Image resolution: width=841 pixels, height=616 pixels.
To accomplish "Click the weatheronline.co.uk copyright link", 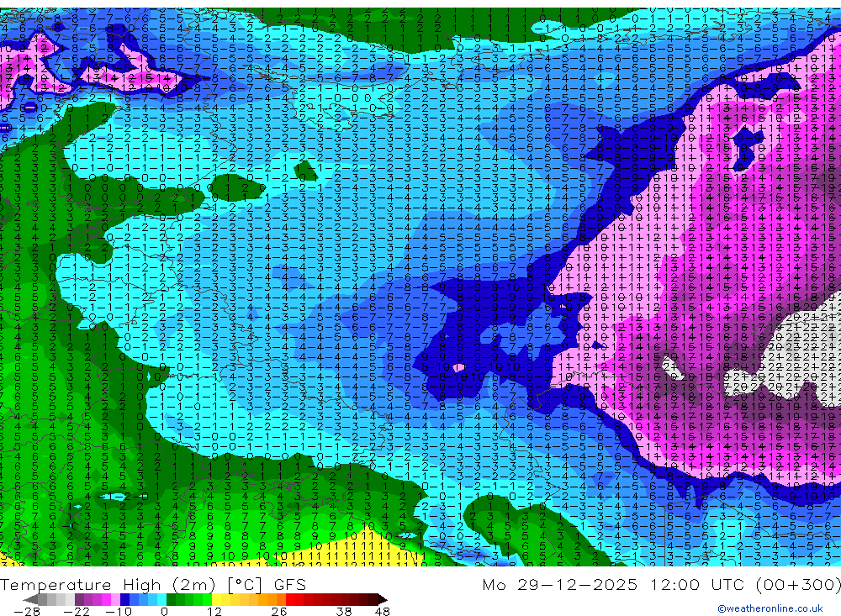I will pos(770,608).
